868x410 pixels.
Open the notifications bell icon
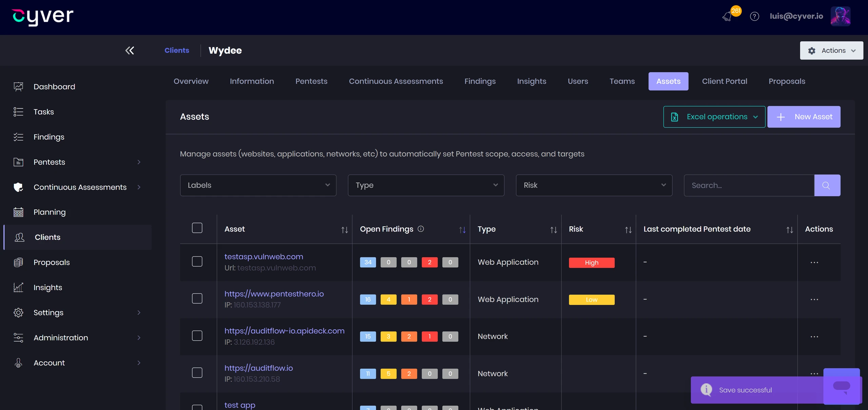(727, 16)
